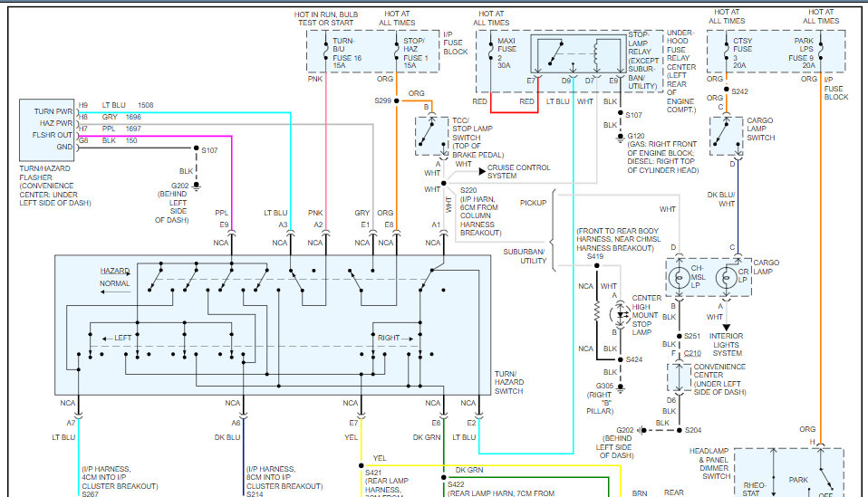The height and width of the screenshot is (497, 868).
Task: Click the S220 splice label
Action: [x=468, y=190]
